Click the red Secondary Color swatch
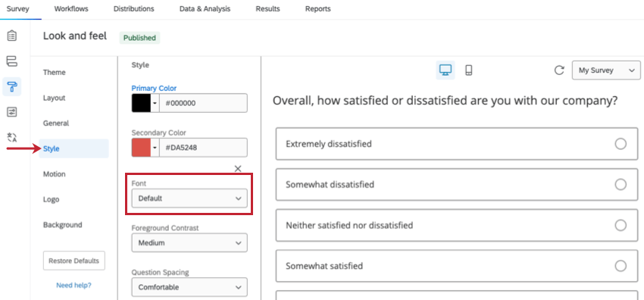Screen dimensions: 644x300 (x=141, y=147)
